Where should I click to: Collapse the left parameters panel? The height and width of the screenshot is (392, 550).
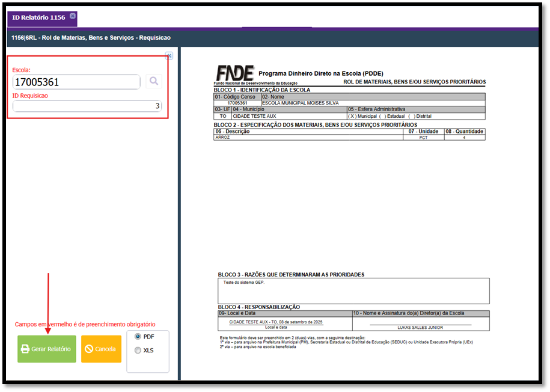tap(169, 55)
